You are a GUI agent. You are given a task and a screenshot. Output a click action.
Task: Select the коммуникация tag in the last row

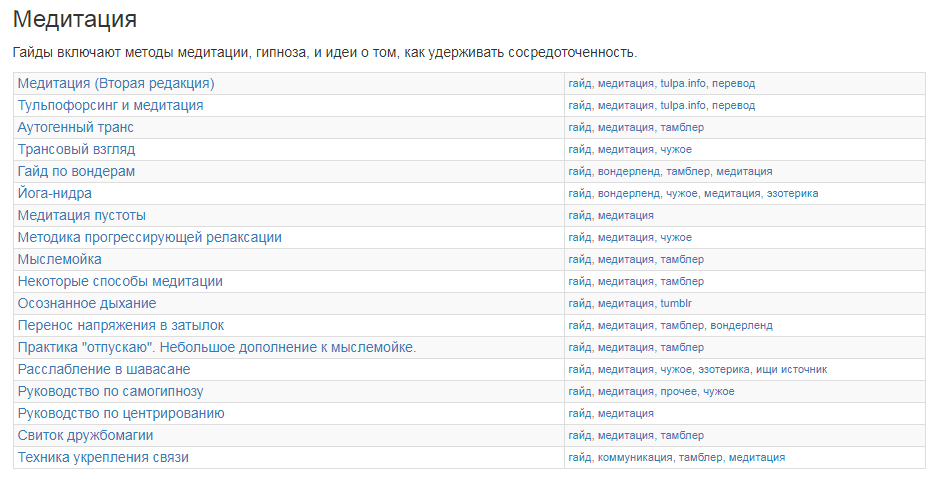click(x=635, y=457)
